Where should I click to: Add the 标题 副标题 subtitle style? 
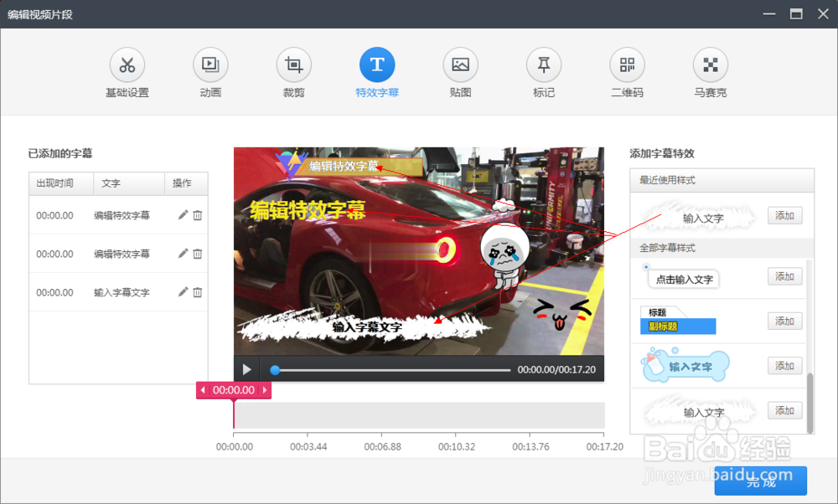[784, 321]
